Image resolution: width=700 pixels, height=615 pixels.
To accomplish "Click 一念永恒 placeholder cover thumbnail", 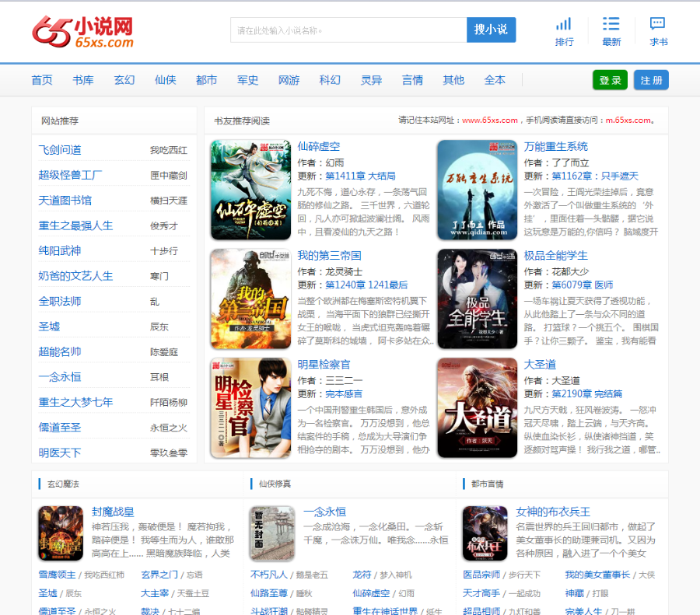I will pyautogui.click(x=272, y=533).
